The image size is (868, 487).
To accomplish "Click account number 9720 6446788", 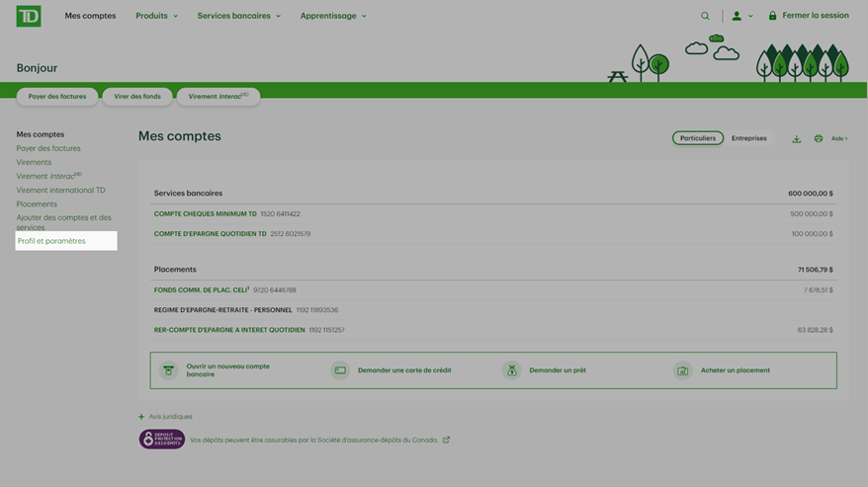I will [275, 290].
